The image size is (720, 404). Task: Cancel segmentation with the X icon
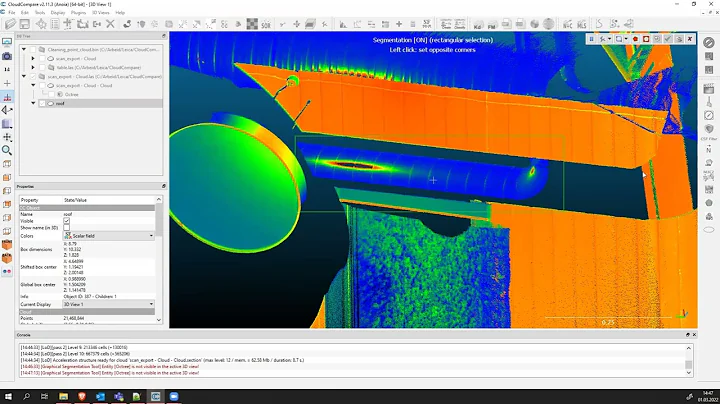point(690,39)
